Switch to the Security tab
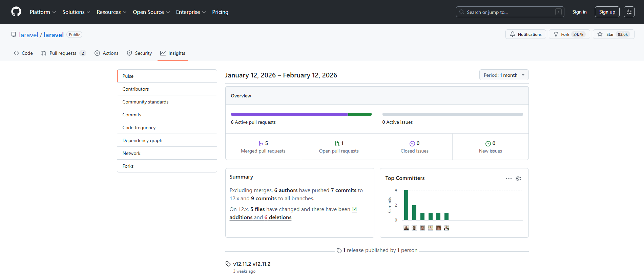This screenshot has height=278, width=644. [139, 53]
